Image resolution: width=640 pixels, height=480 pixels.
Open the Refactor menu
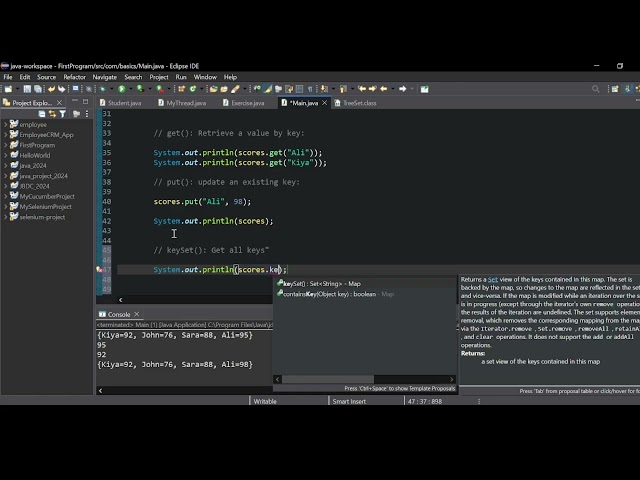74,77
